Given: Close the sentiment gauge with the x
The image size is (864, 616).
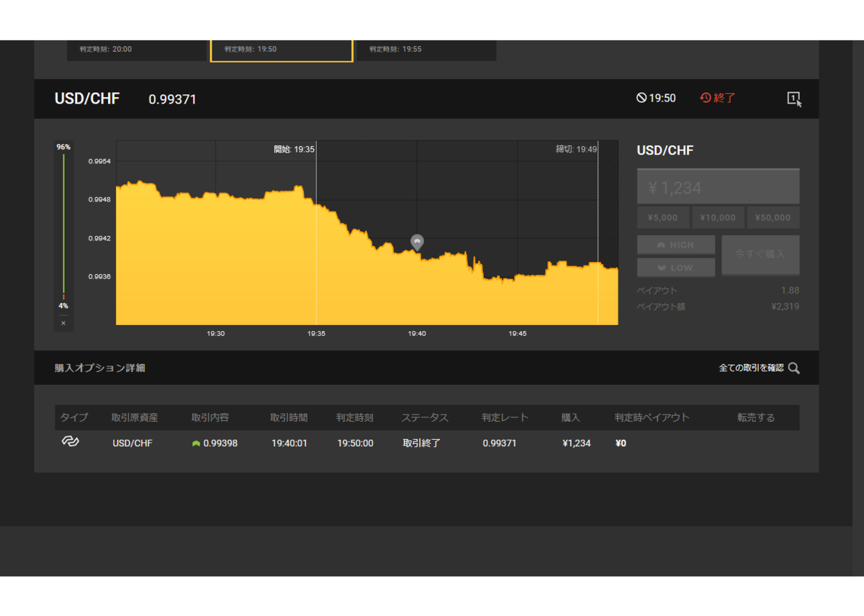Looking at the screenshot, I should (63, 323).
